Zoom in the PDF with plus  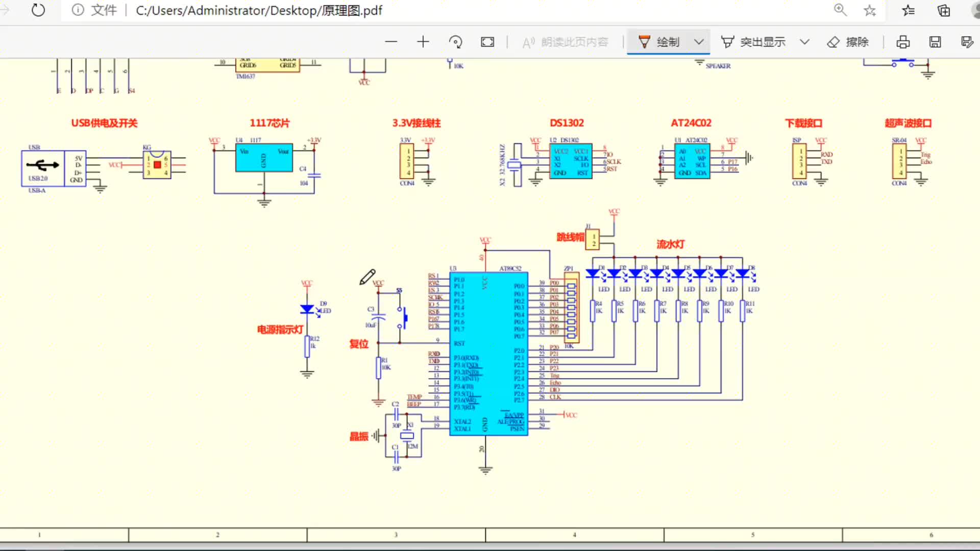click(423, 42)
